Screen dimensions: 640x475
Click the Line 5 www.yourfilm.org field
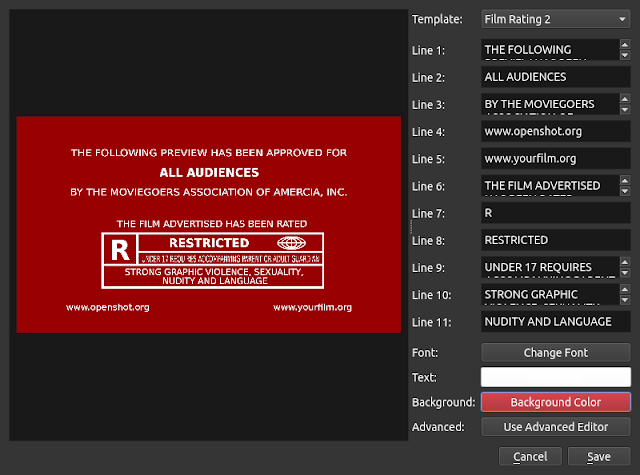coord(556,158)
